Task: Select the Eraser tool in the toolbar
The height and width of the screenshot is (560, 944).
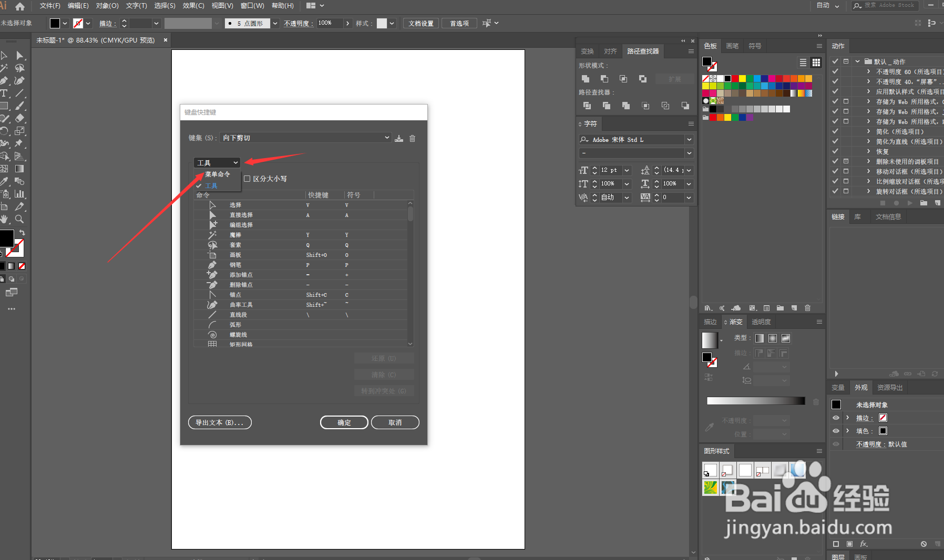Action: [x=19, y=118]
